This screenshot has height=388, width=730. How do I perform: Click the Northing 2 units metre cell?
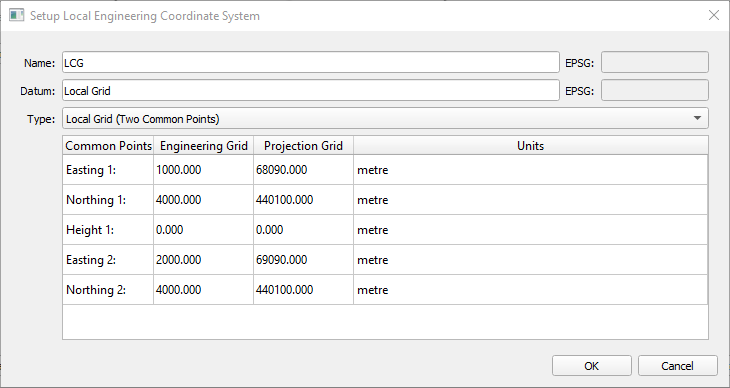(x=531, y=290)
